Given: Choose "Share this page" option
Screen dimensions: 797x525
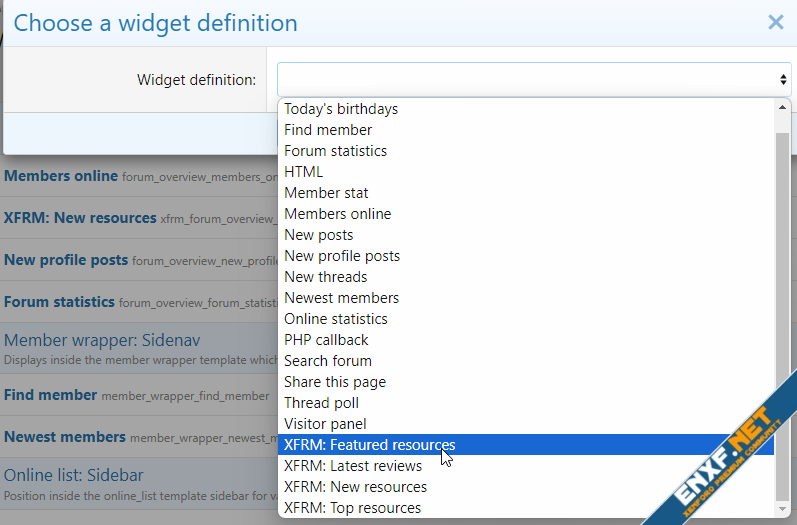Looking at the screenshot, I should pyautogui.click(x=334, y=382).
